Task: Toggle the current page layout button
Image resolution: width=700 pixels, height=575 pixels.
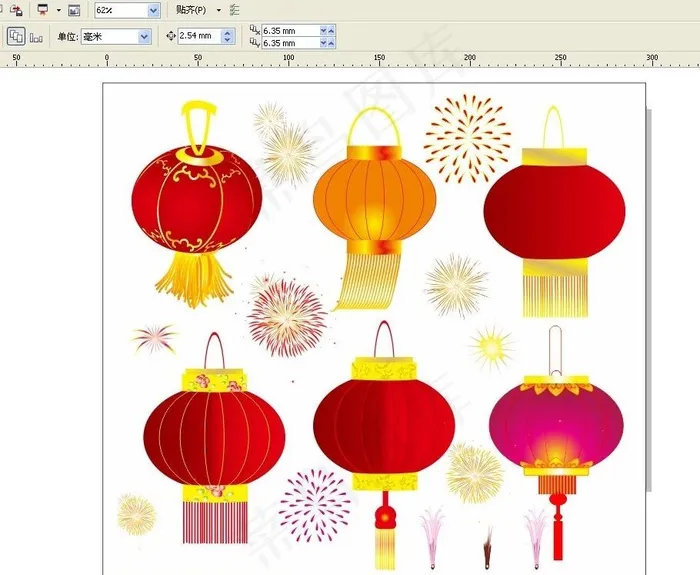Action: (x=37, y=37)
